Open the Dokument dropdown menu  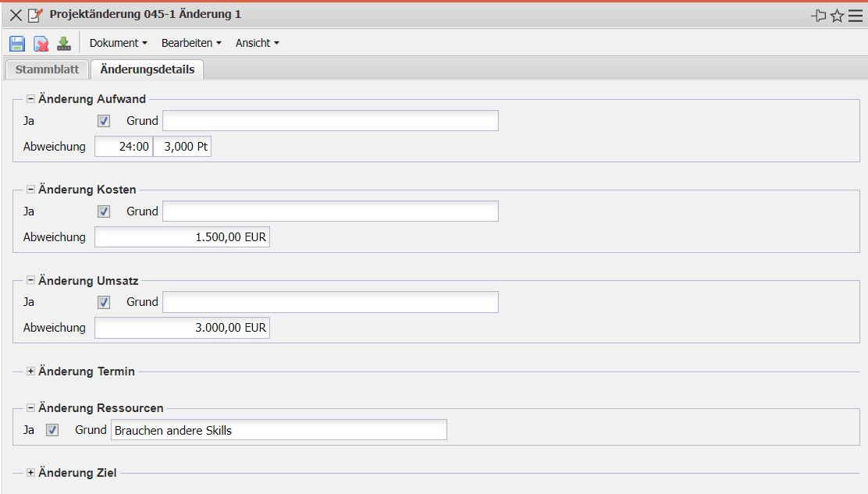(x=118, y=43)
